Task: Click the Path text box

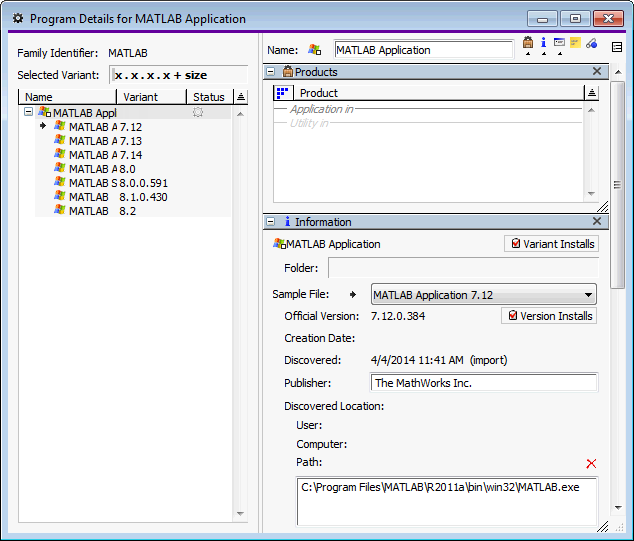Action: coord(447,501)
